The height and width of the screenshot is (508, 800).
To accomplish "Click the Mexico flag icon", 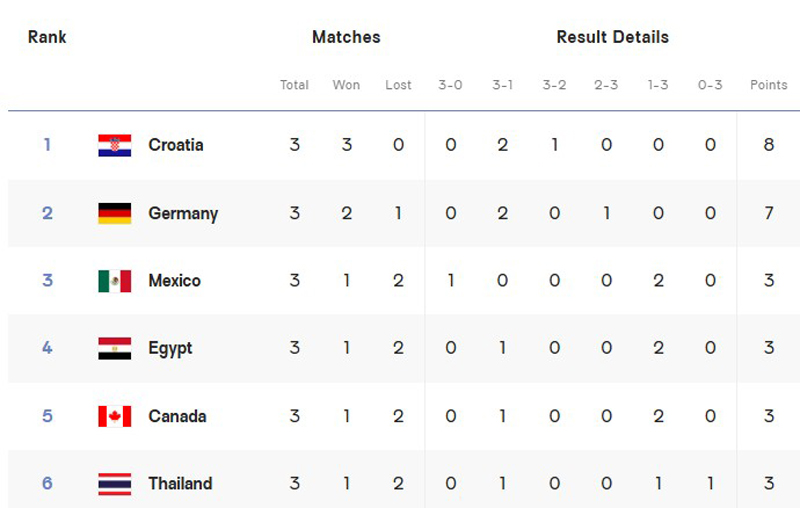I will [x=115, y=281].
